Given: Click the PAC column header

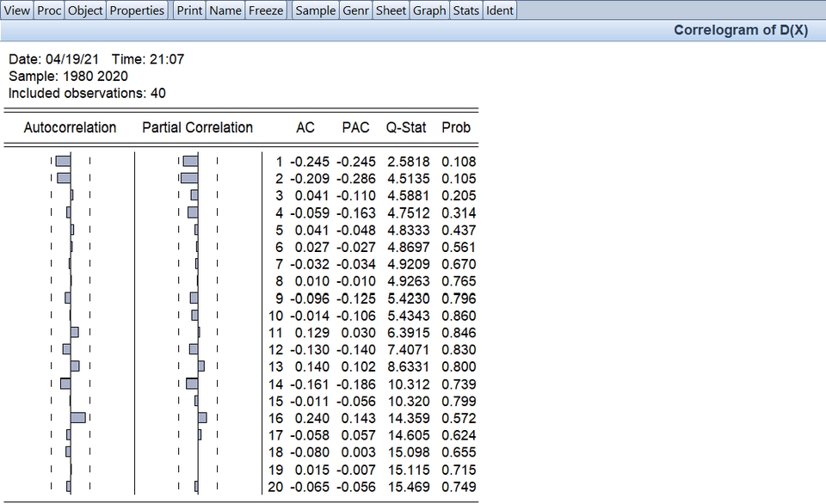Looking at the screenshot, I should click(355, 127).
